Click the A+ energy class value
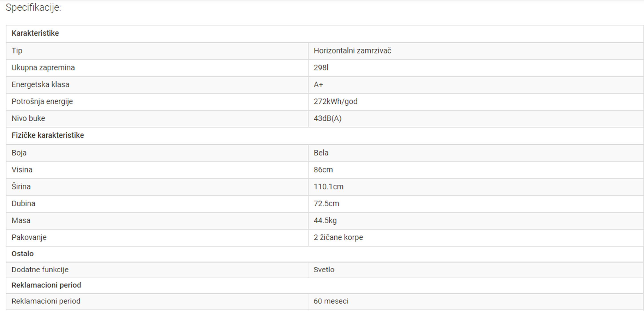Screen dimensions: 644x321 318,85
